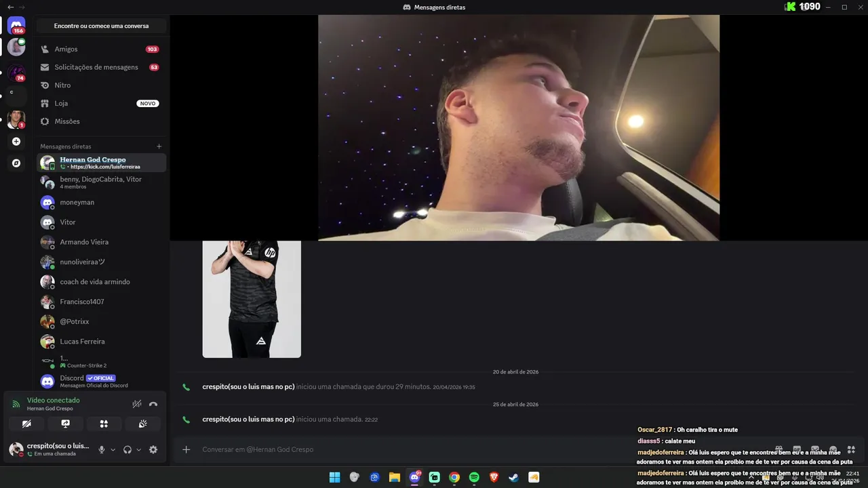Go back with the left arrow

coord(10,7)
